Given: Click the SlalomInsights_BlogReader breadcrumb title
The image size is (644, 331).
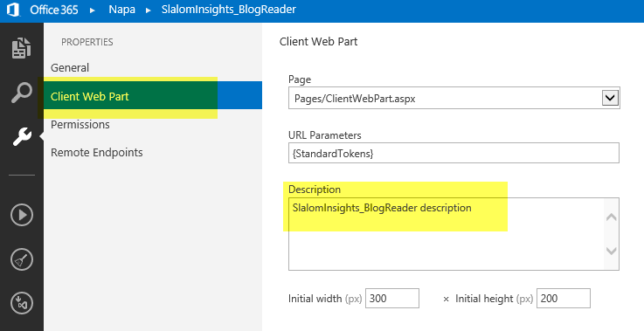Looking at the screenshot, I should pos(228,10).
